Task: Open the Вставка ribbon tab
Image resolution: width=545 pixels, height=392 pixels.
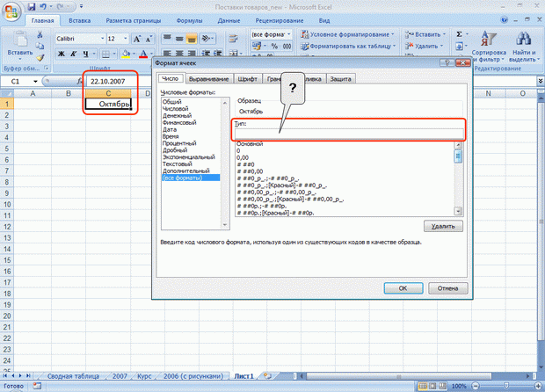Action: (x=80, y=20)
